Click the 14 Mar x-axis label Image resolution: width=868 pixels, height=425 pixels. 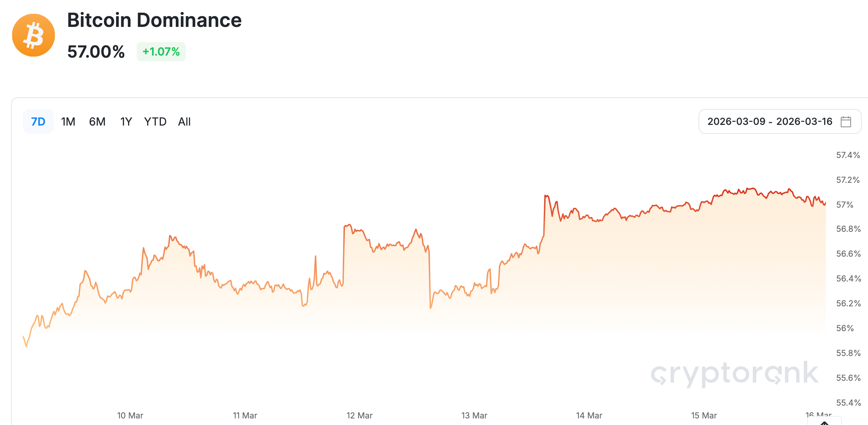tap(589, 415)
